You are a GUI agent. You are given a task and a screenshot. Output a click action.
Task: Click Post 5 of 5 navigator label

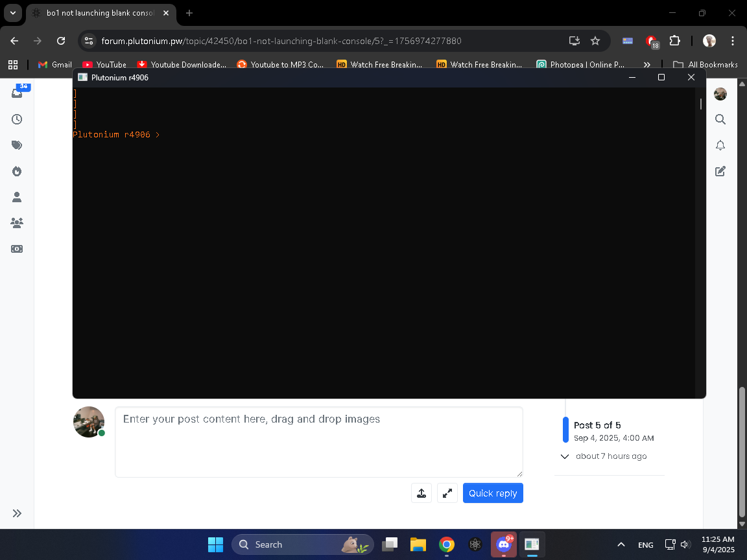[597, 425]
